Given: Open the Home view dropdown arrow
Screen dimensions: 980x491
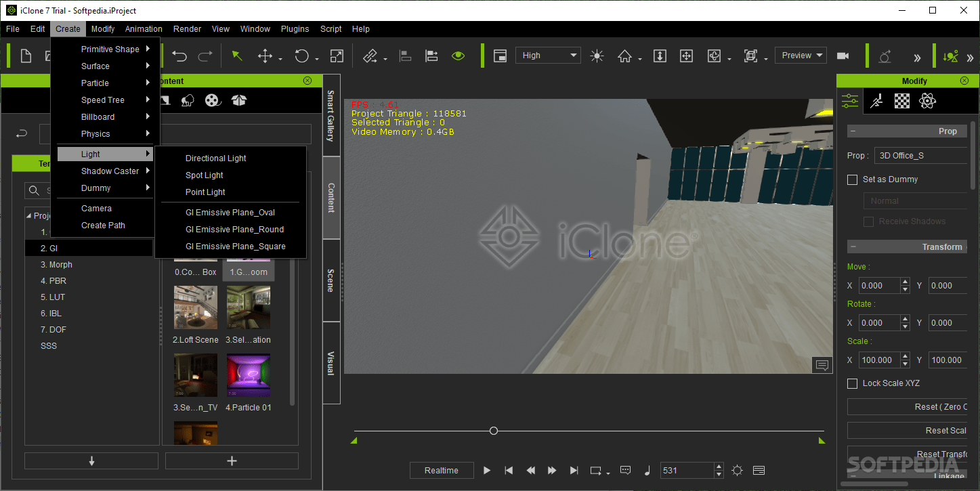Looking at the screenshot, I should [640, 60].
